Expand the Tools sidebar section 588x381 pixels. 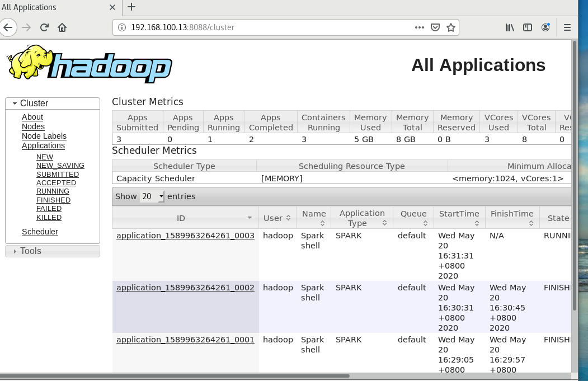[53, 251]
